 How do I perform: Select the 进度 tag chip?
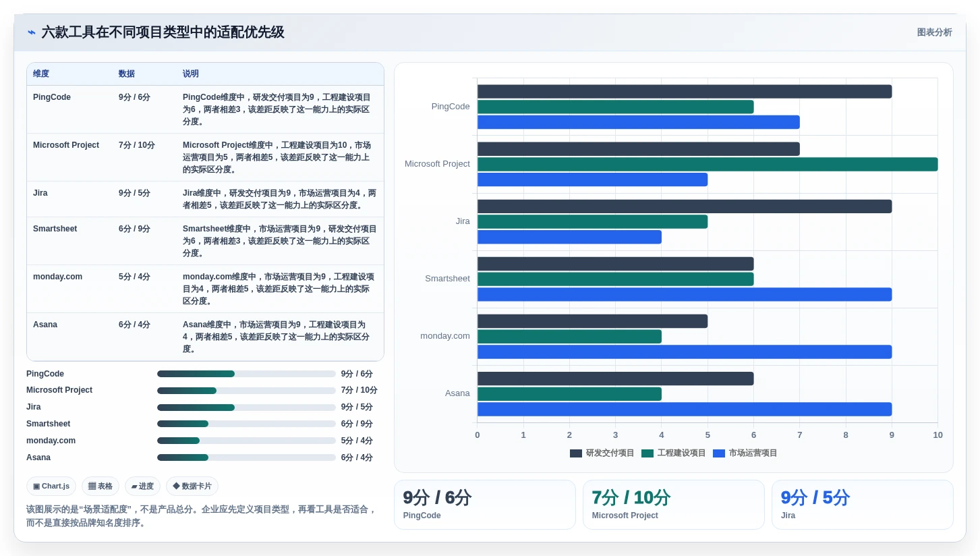[142, 486]
